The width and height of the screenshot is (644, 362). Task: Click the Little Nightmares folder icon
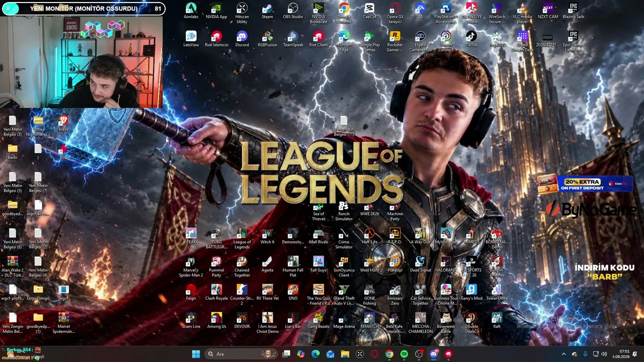[38, 126]
